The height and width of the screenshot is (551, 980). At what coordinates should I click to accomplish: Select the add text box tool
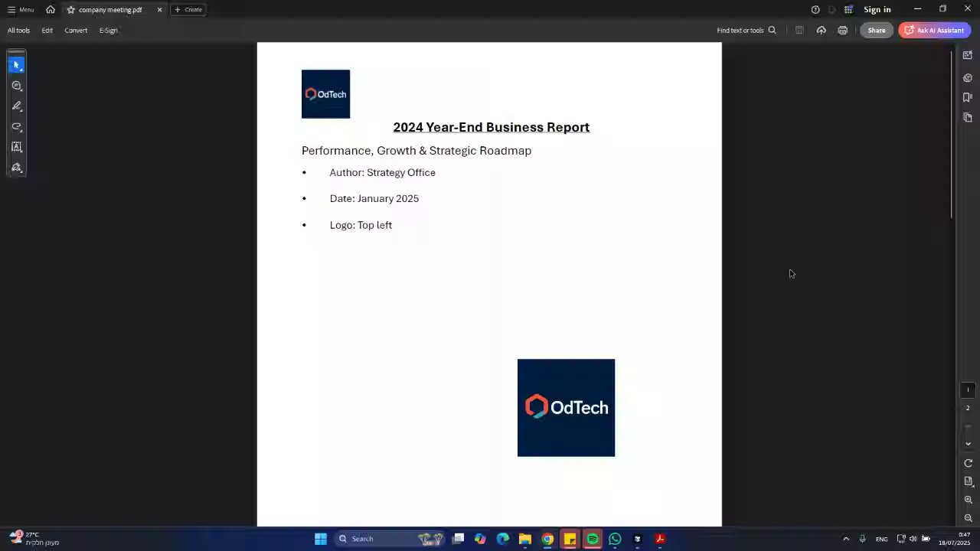(16, 147)
